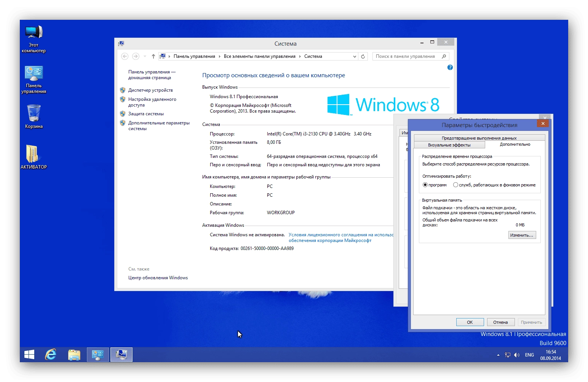Click the Отмена button

[501, 322]
